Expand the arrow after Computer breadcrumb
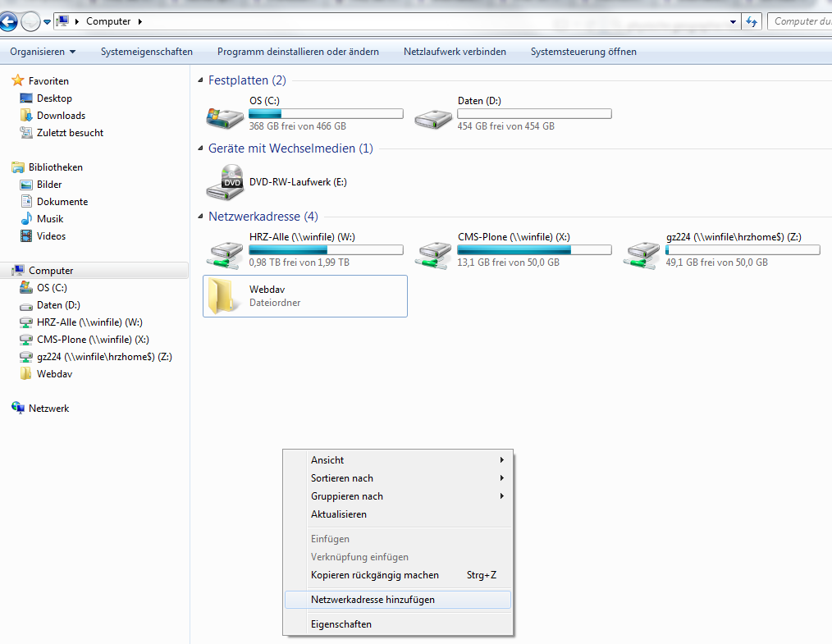The height and width of the screenshot is (644, 832). pyautogui.click(x=140, y=21)
